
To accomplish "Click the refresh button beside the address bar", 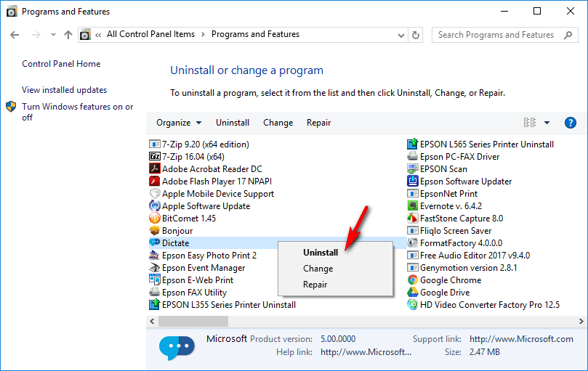I will coord(416,35).
